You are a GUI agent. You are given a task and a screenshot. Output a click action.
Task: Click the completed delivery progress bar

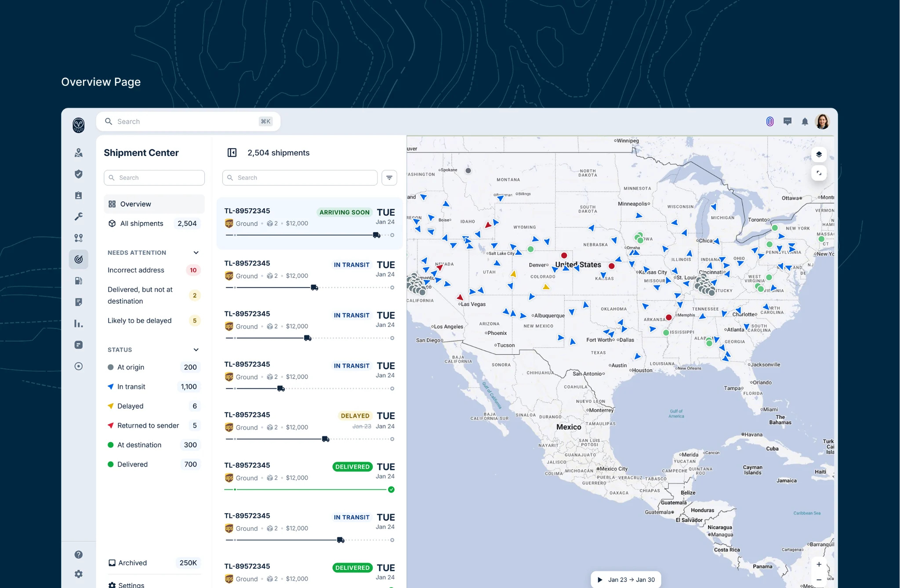(x=309, y=490)
